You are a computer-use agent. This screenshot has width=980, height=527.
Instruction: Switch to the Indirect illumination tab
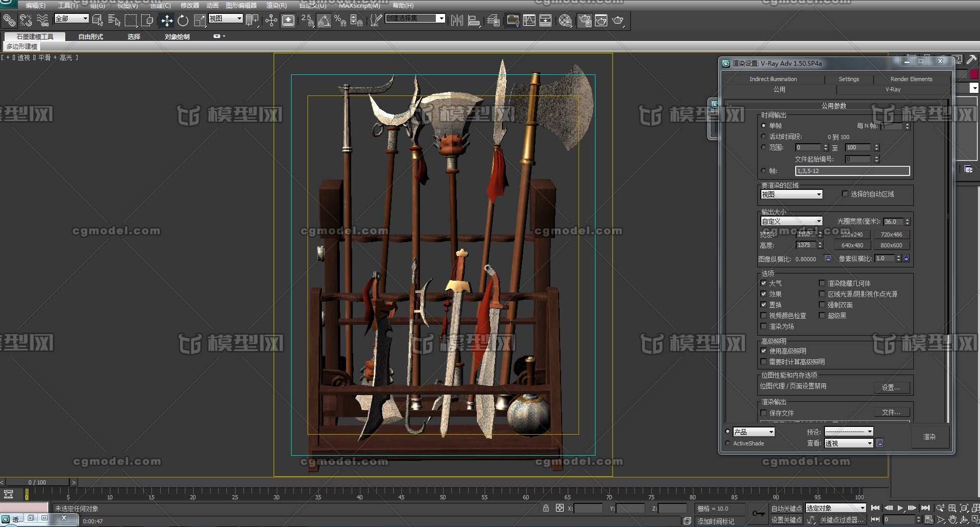[773, 79]
